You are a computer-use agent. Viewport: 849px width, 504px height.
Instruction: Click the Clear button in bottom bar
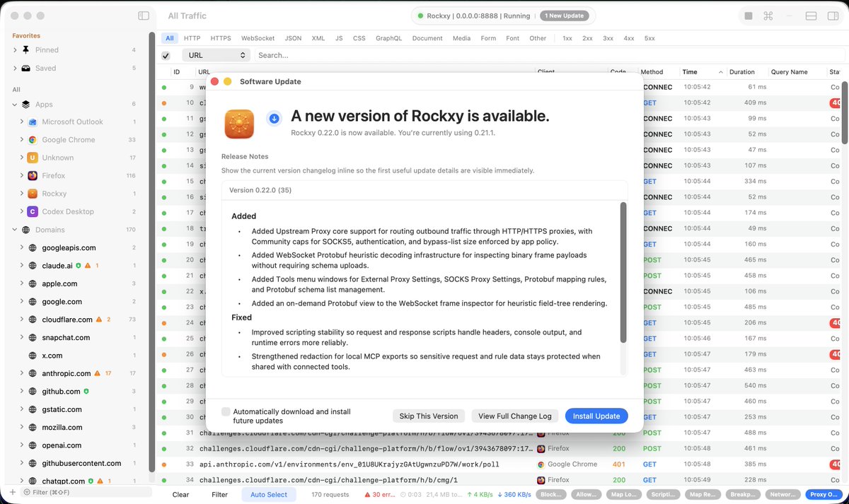tap(180, 495)
